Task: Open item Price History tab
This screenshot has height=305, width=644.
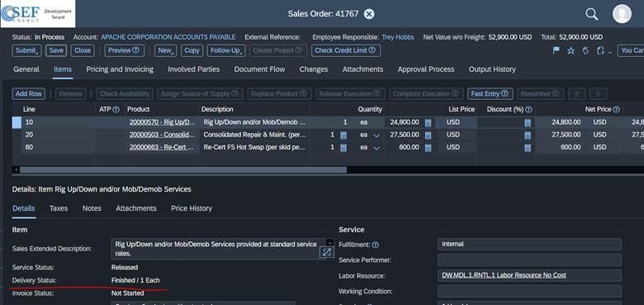Action: point(192,208)
